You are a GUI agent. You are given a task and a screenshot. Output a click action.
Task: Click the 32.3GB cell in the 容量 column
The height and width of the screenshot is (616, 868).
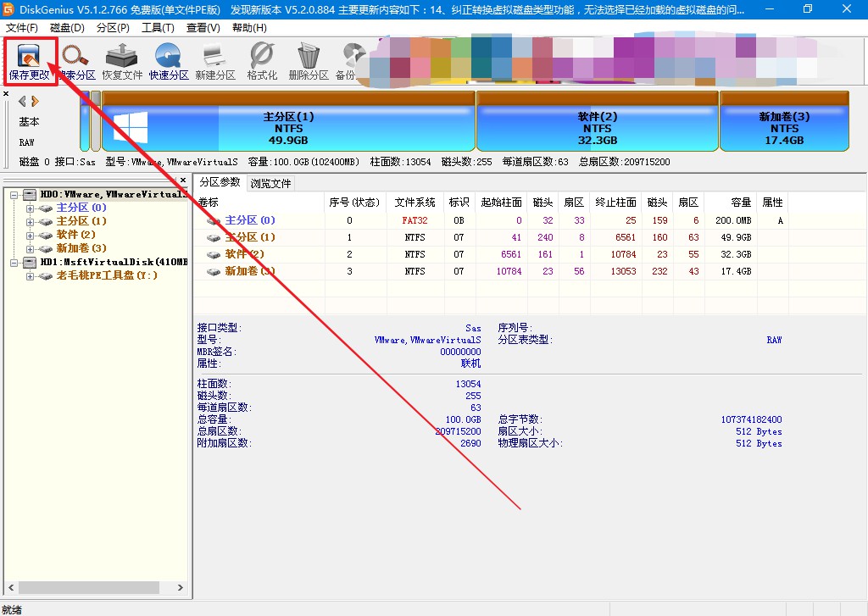tap(736, 254)
